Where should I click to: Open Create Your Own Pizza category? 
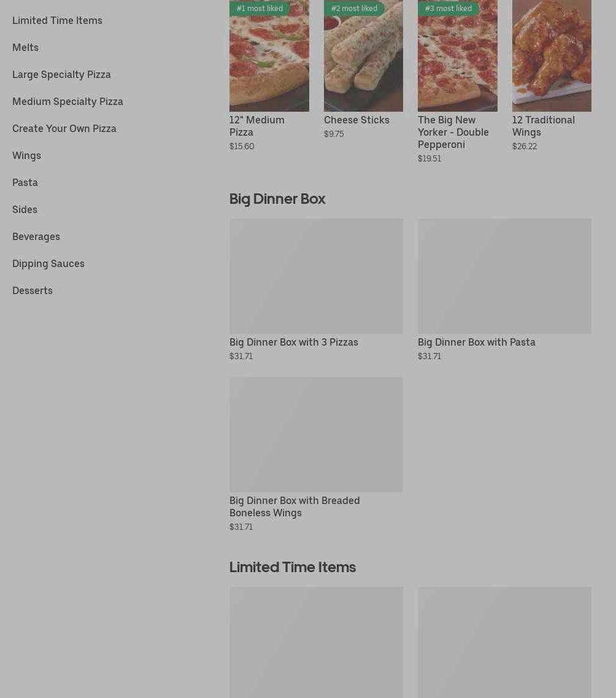pos(64,129)
